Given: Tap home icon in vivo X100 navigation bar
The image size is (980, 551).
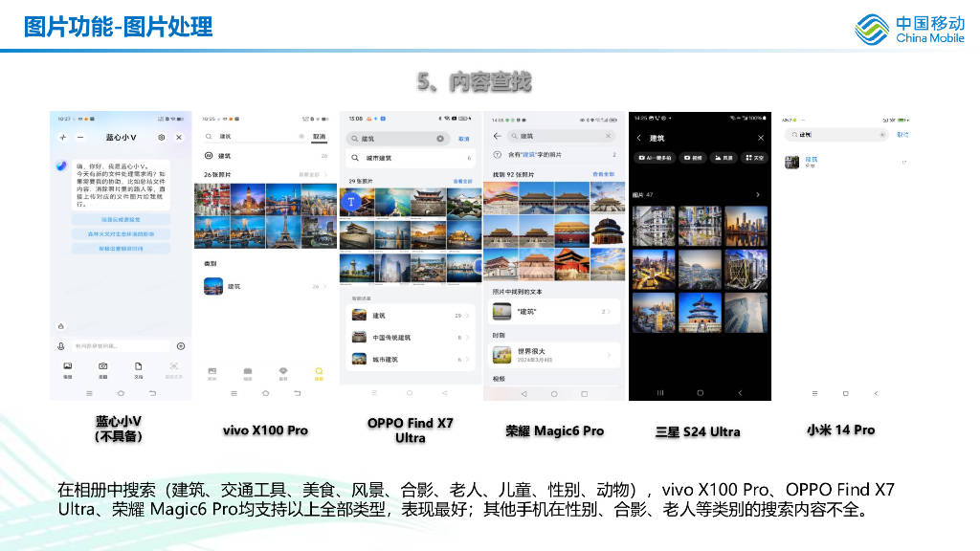Looking at the screenshot, I should click(x=266, y=393).
